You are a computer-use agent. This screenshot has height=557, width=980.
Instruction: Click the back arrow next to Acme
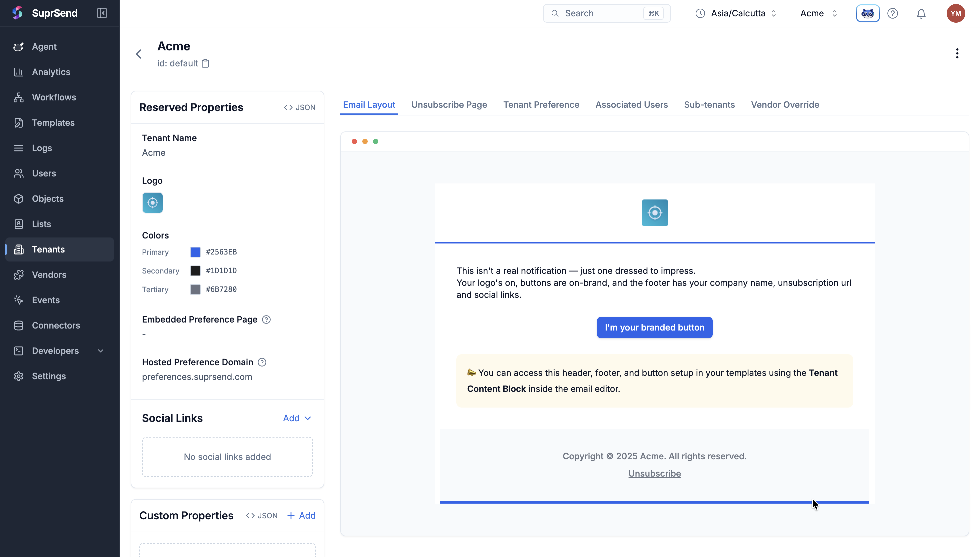(139, 54)
